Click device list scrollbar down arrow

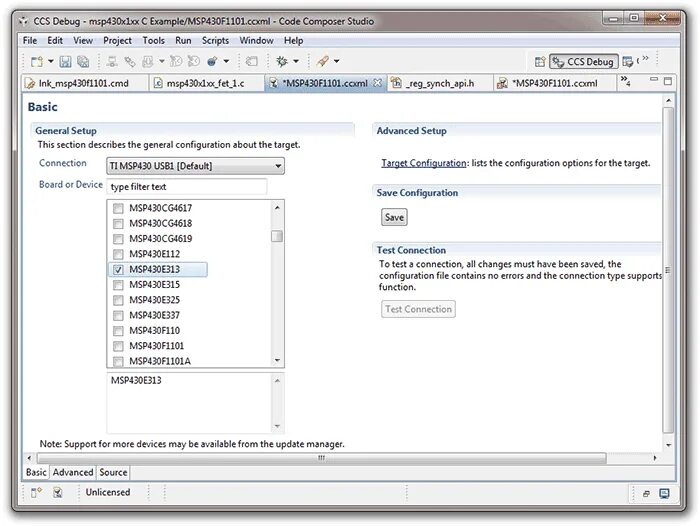[x=277, y=360]
